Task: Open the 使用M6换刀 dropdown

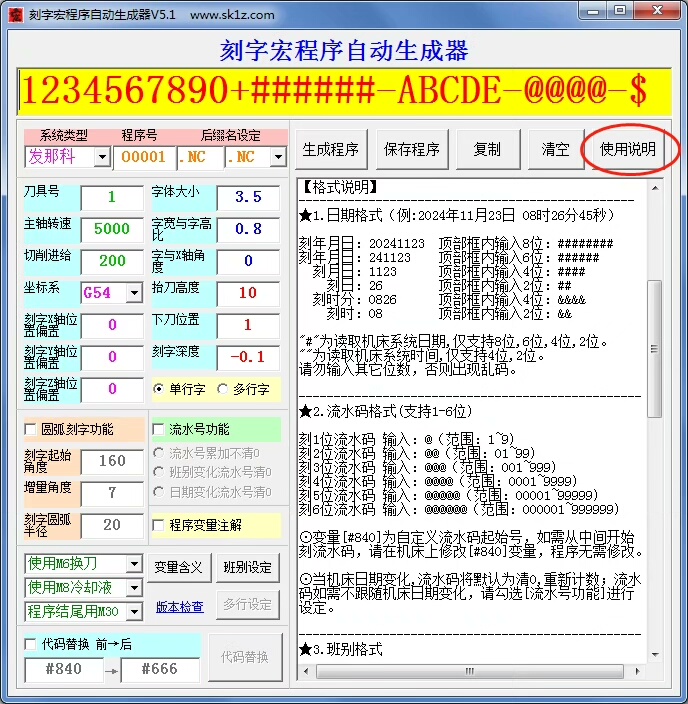Action: (134, 563)
